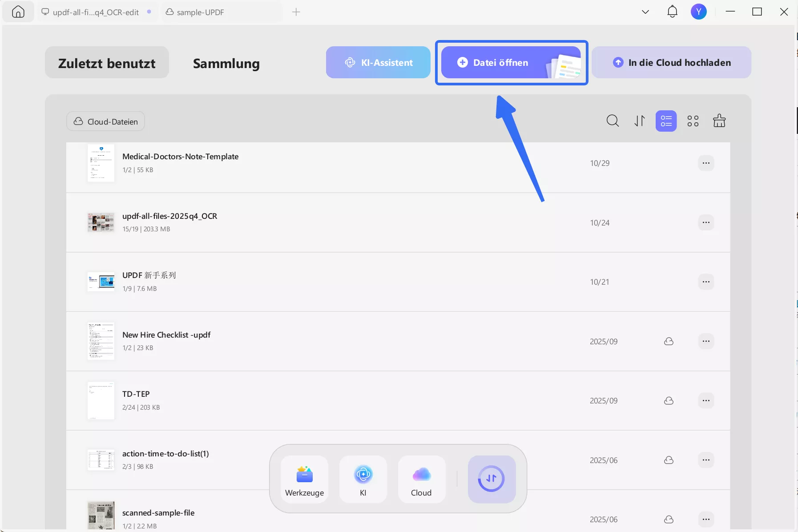Open the Cloud dock button

421,480
